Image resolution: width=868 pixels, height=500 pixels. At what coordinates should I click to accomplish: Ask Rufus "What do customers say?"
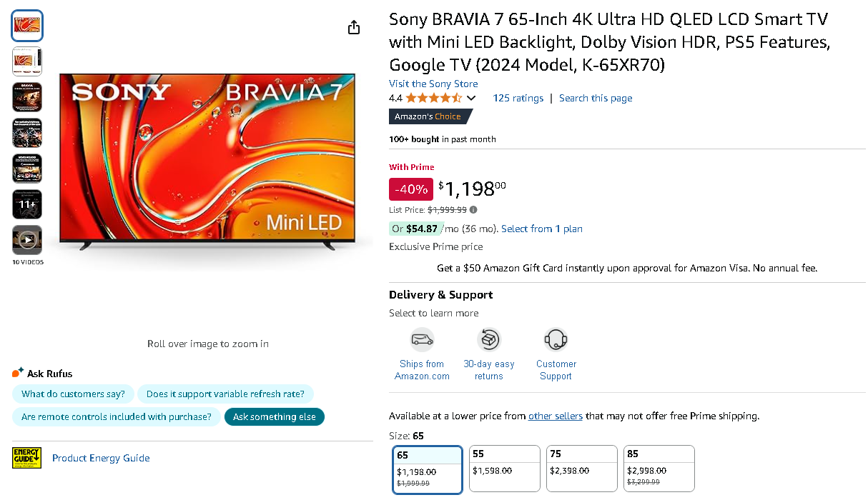[73, 394]
